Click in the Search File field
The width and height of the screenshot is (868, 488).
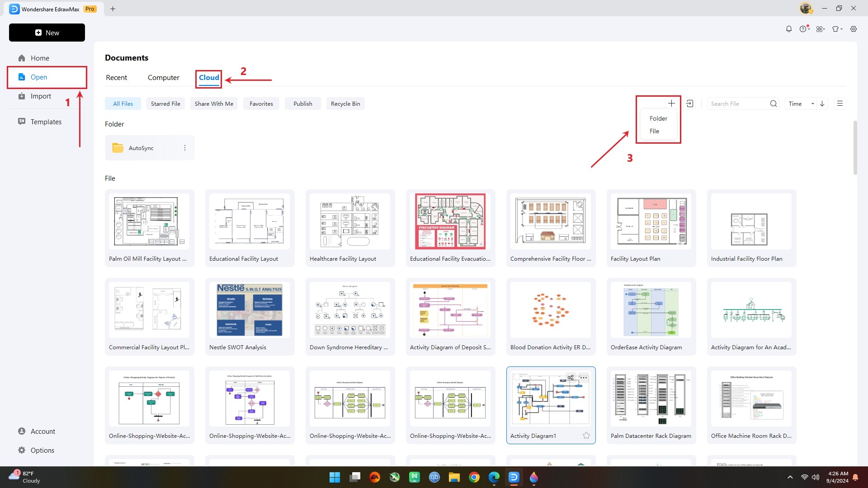click(738, 103)
